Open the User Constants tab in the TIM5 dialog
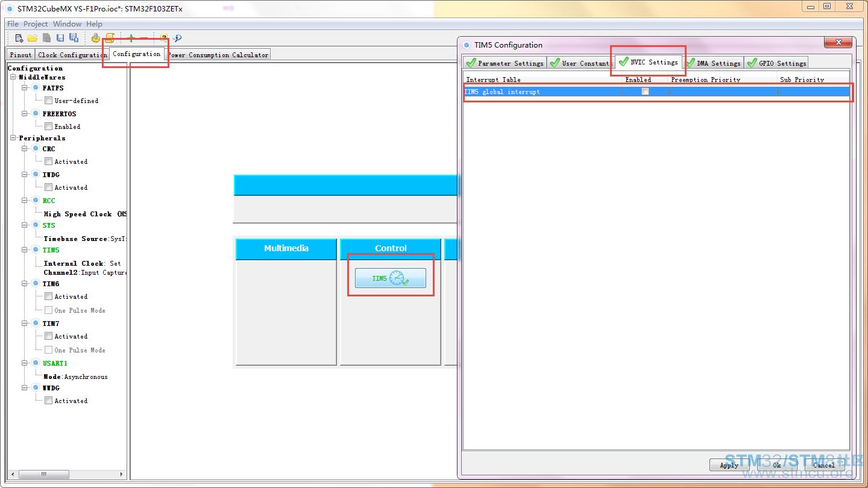Image resolution: width=868 pixels, height=488 pixels. [580, 63]
